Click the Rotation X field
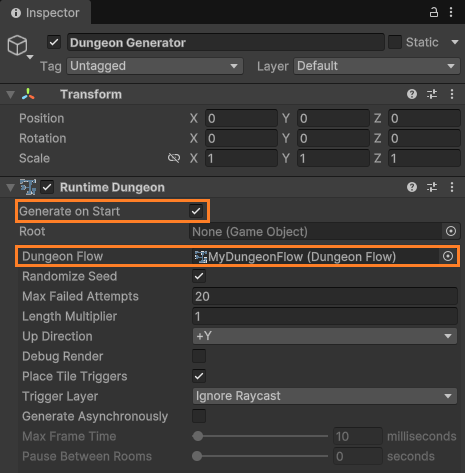 (x=241, y=138)
